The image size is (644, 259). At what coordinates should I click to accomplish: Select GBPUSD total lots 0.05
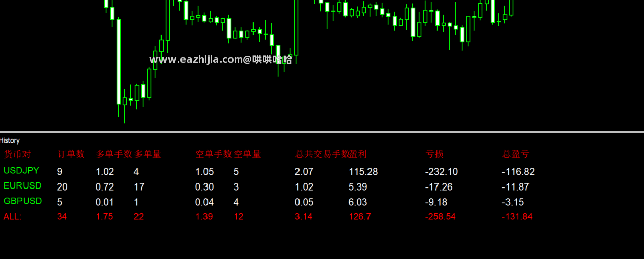[x=304, y=202]
